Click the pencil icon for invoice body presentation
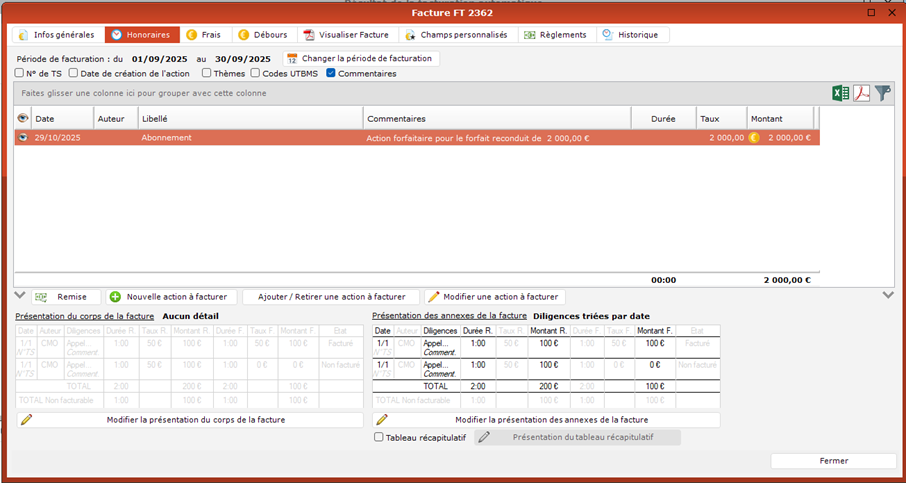This screenshot has height=483, width=906. click(26, 420)
